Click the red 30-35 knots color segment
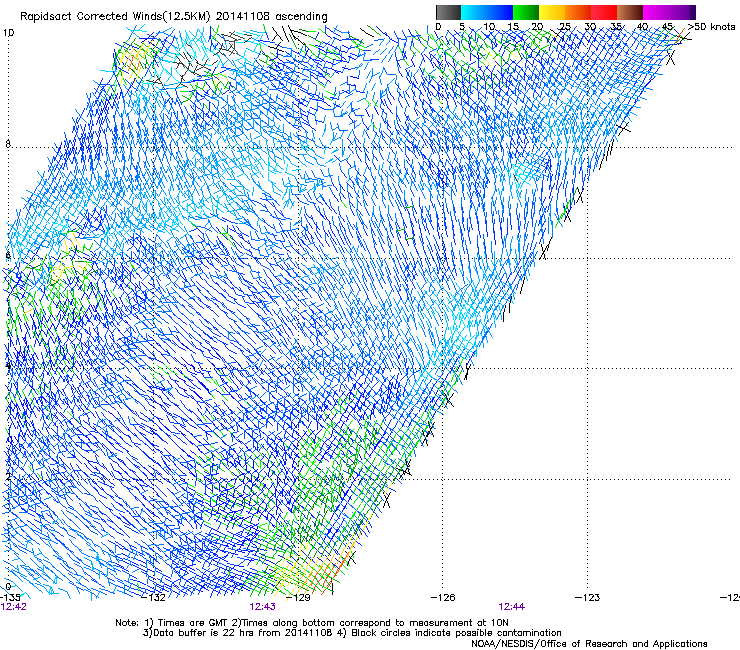 point(604,12)
